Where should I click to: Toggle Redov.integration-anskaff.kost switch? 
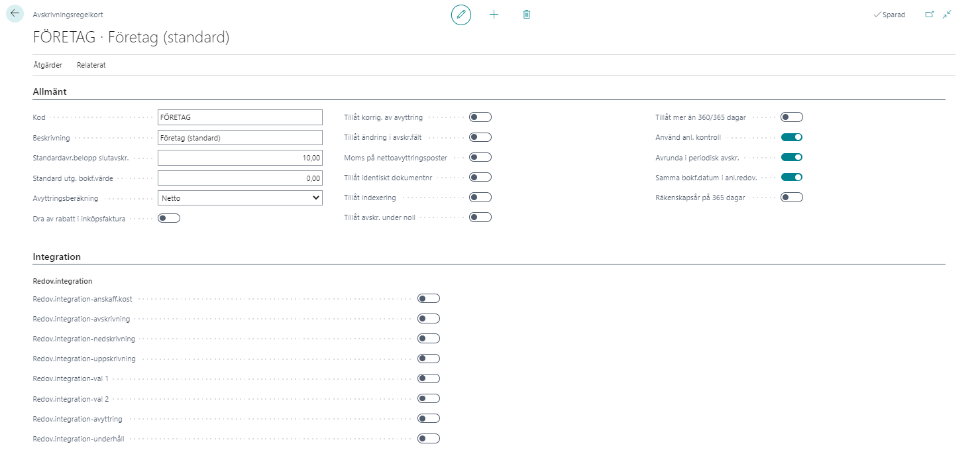[429, 298]
